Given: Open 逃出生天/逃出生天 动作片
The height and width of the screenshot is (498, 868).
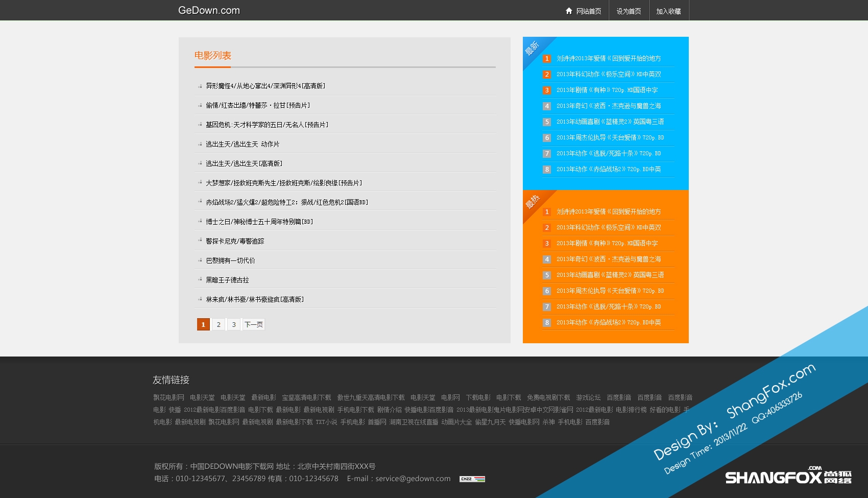Looking at the screenshot, I should (x=243, y=145).
